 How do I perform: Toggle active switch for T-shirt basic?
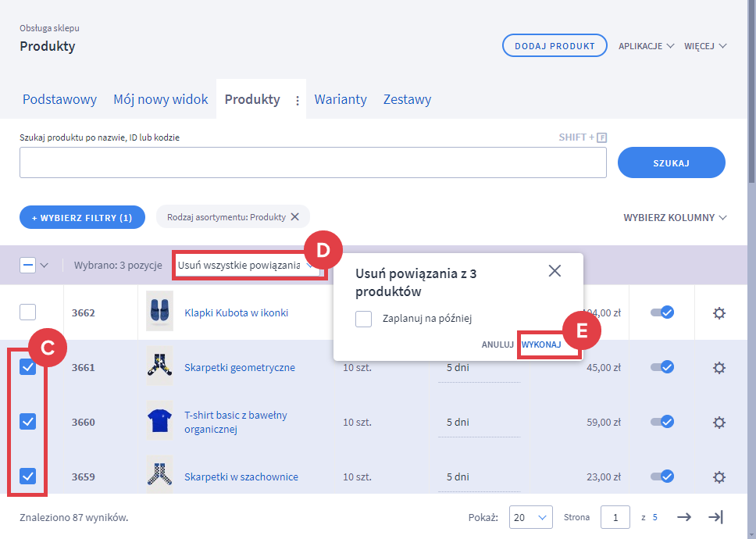click(662, 421)
